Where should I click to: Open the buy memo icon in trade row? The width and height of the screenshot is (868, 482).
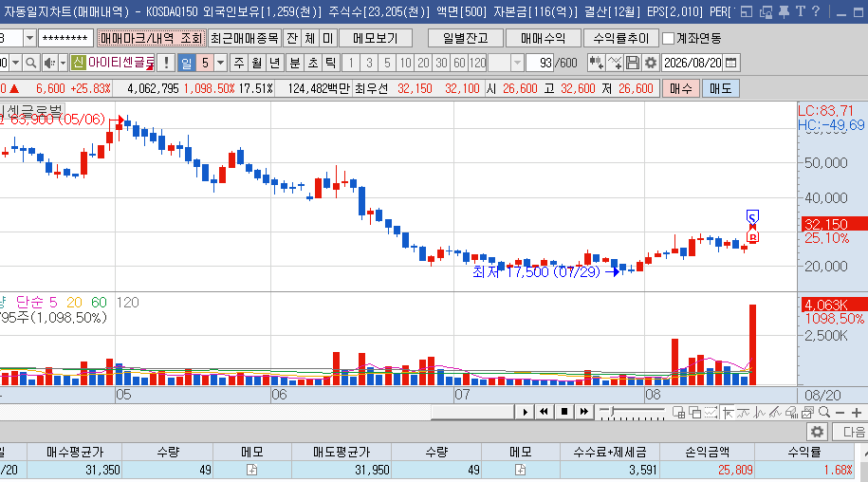252,470
